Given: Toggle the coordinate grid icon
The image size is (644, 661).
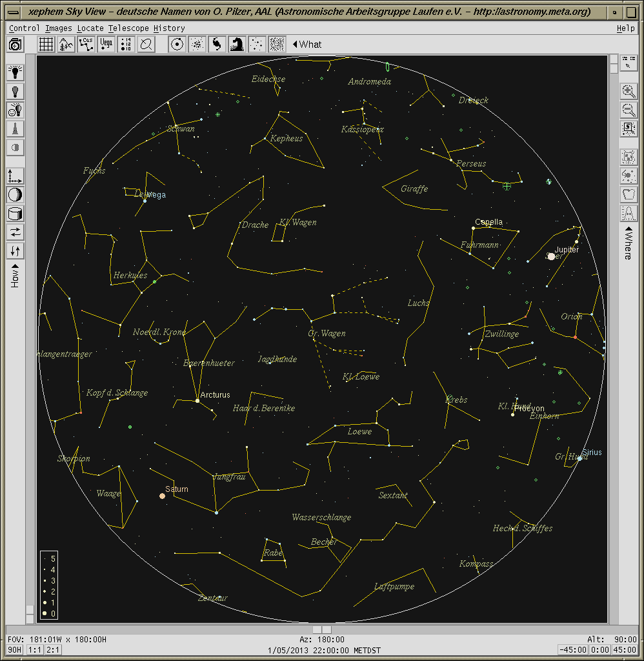Looking at the screenshot, I should point(46,45).
